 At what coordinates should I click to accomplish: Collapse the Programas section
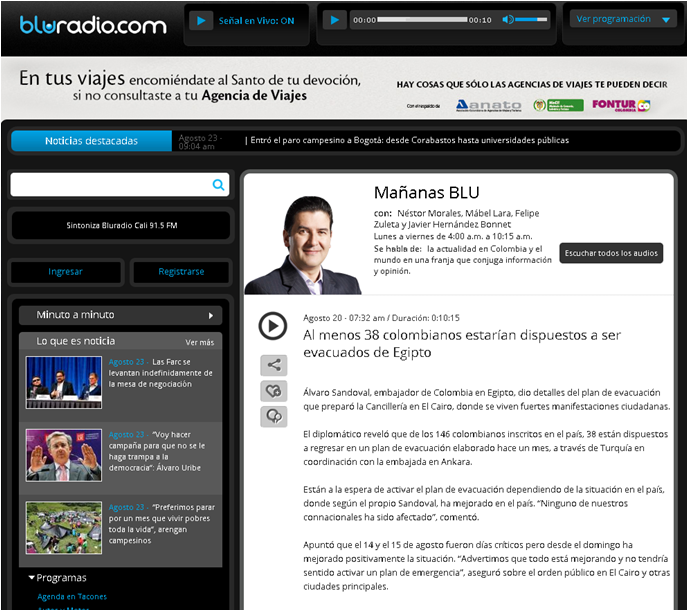click(57, 578)
